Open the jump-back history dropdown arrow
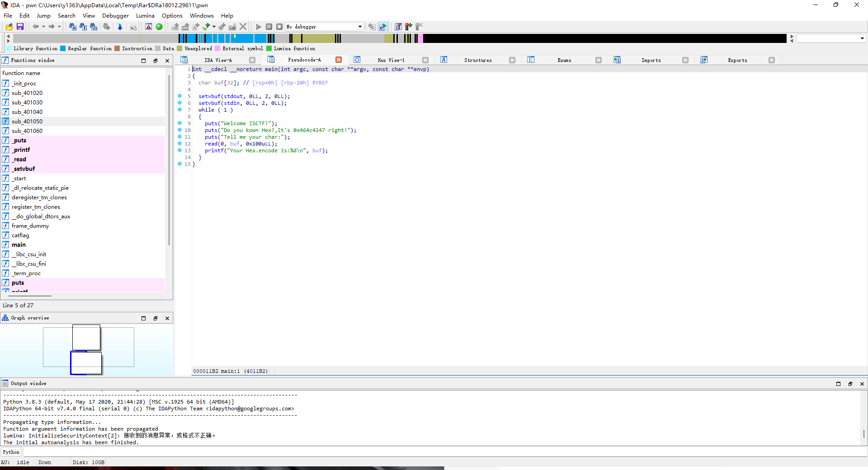This screenshot has height=470, width=868. click(x=43, y=27)
